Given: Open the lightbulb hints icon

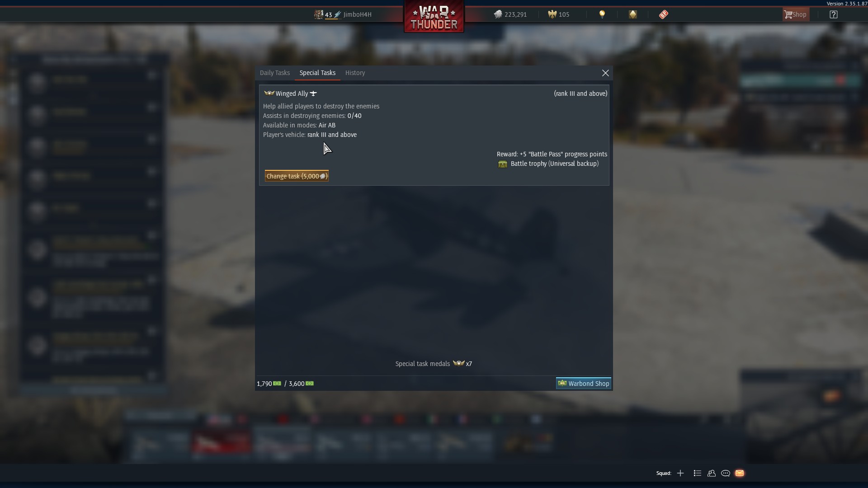Looking at the screenshot, I should (602, 14).
